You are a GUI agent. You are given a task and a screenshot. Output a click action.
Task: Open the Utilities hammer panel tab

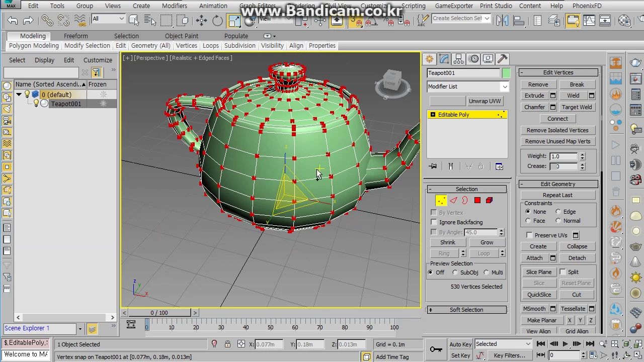(x=502, y=59)
